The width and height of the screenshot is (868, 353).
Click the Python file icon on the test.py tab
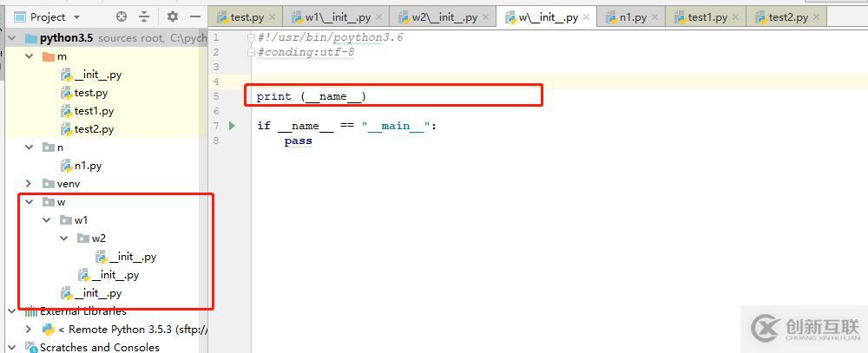tap(223, 17)
